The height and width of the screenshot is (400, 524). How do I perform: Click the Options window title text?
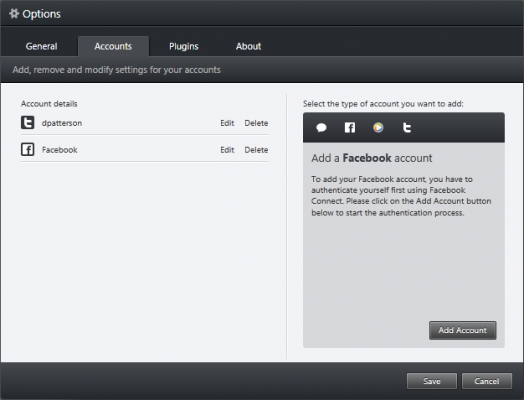tap(41, 14)
